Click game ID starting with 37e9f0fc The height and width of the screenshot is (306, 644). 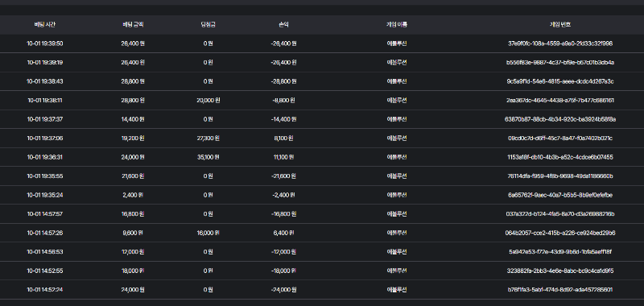pyautogui.click(x=560, y=43)
